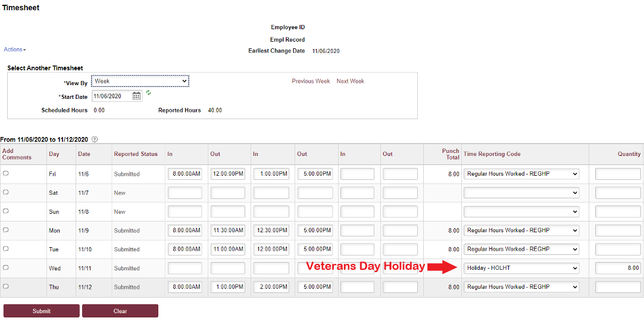Screen dimensions: 644x324
Task: Open Time Reporting Code dropdown for Mon 11/9
Action: point(521,230)
